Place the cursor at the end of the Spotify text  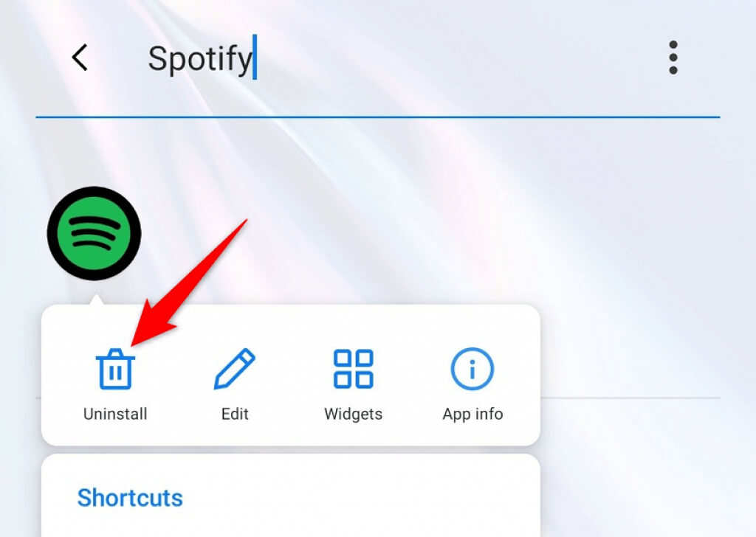[x=255, y=57]
